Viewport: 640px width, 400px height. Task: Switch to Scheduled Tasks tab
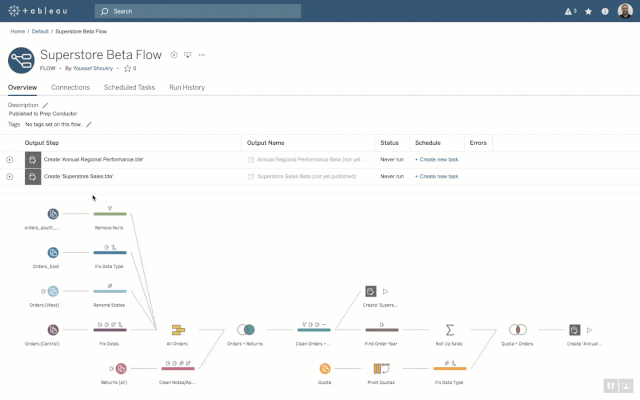[x=129, y=87]
